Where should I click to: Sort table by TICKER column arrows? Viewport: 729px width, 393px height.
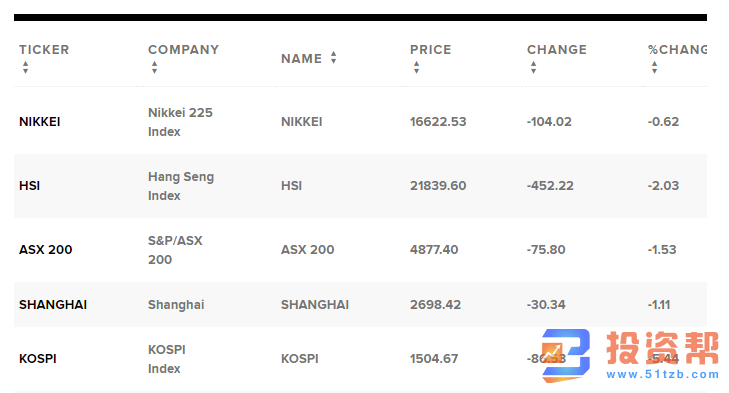(x=26, y=67)
